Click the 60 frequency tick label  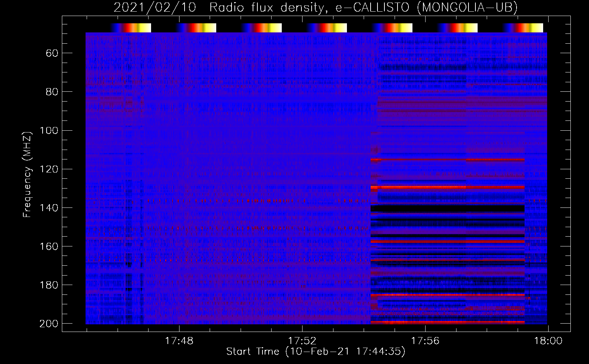pos(52,53)
